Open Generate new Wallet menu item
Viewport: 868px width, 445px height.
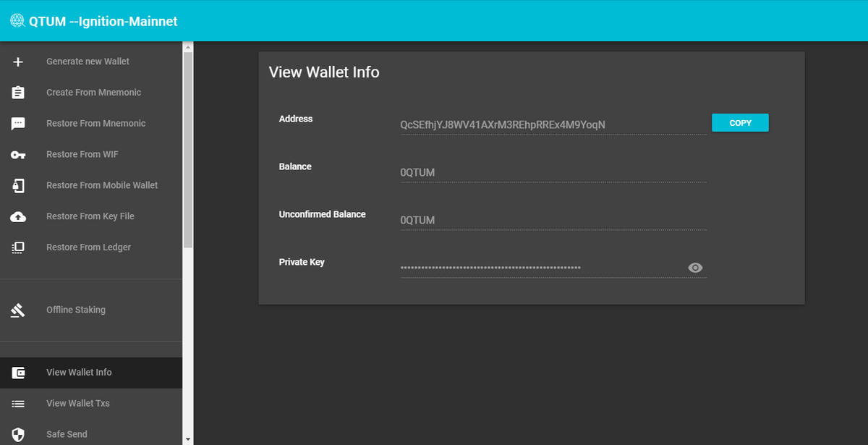(91, 62)
